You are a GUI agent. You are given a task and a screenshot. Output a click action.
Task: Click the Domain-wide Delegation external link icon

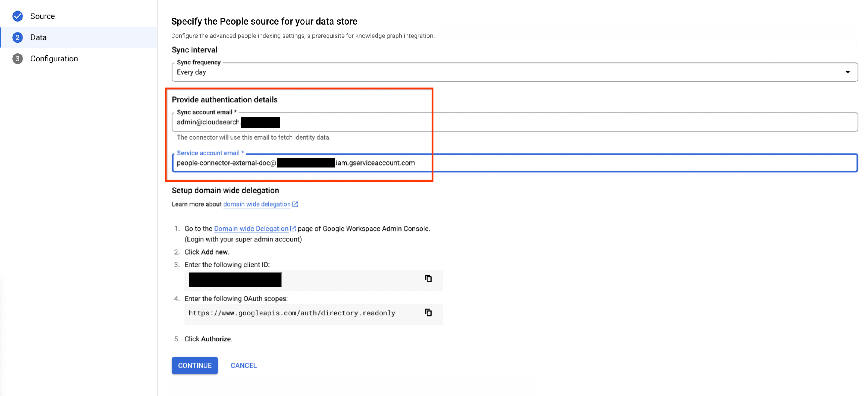tap(292, 228)
